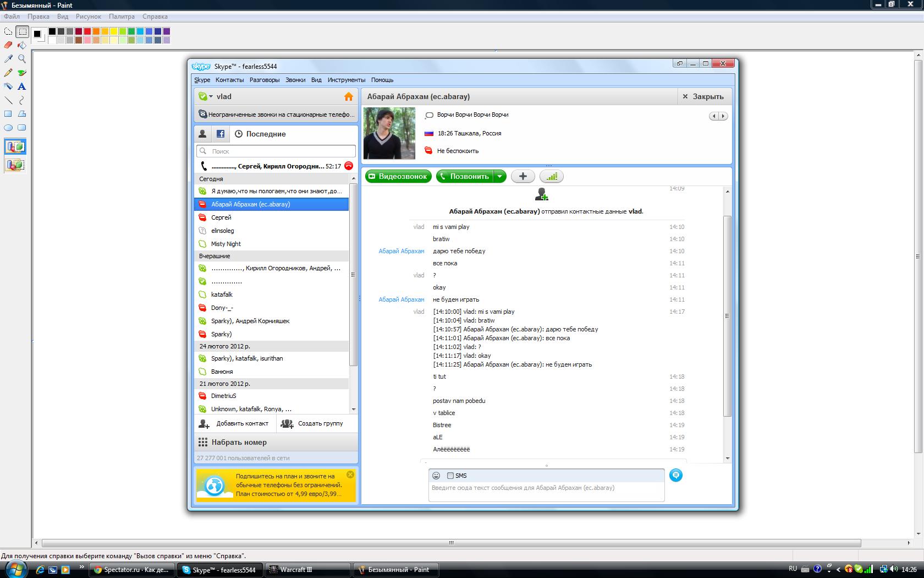
Task: Select the Text tool marked A
Action: tap(22, 86)
